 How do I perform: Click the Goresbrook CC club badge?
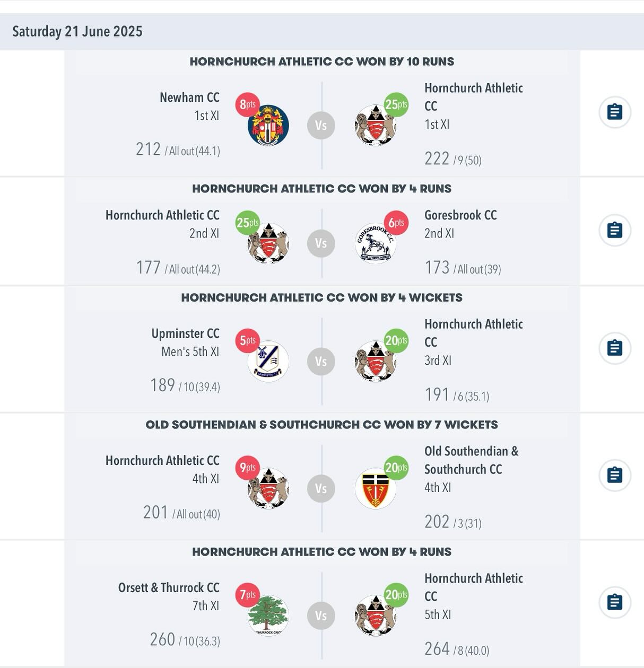click(375, 244)
